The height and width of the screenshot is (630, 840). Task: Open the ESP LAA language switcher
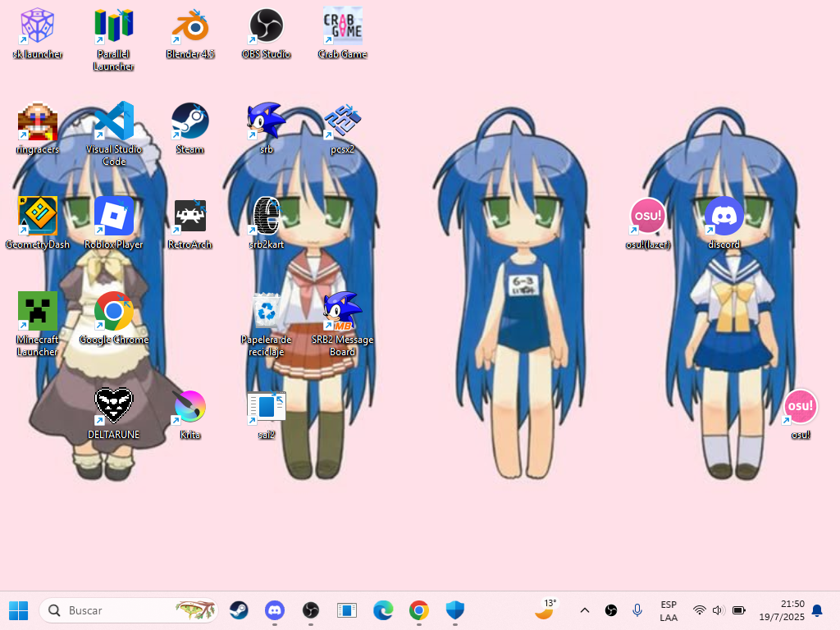(669, 610)
